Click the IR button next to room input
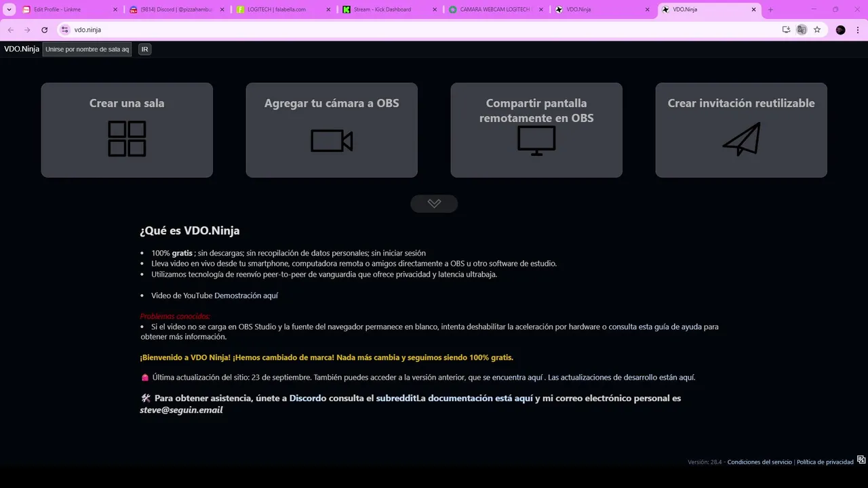The width and height of the screenshot is (868, 488). click(144, 49)
